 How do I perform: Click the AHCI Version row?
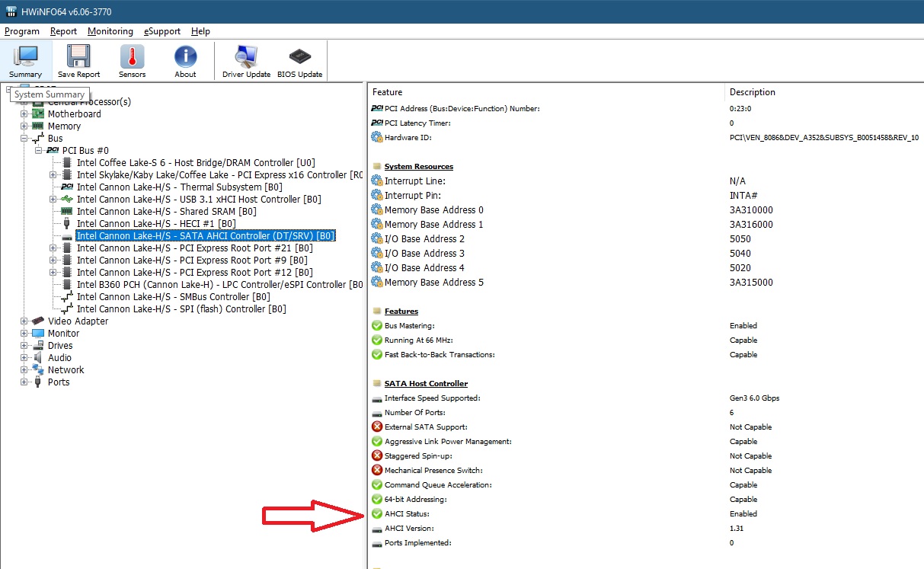tap(646, 528)
